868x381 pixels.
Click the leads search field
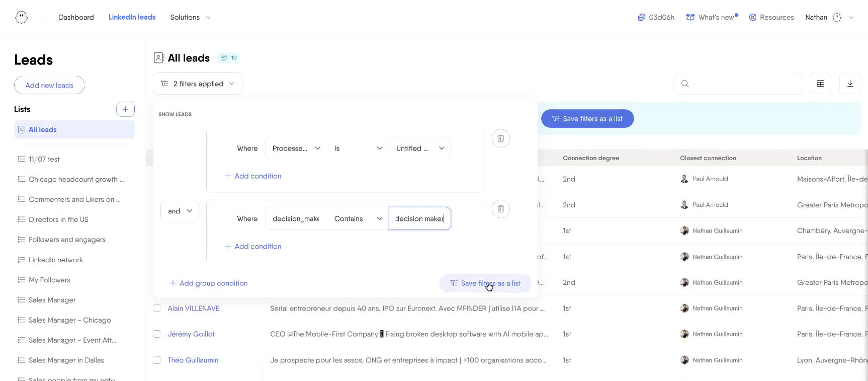point(738,84)
